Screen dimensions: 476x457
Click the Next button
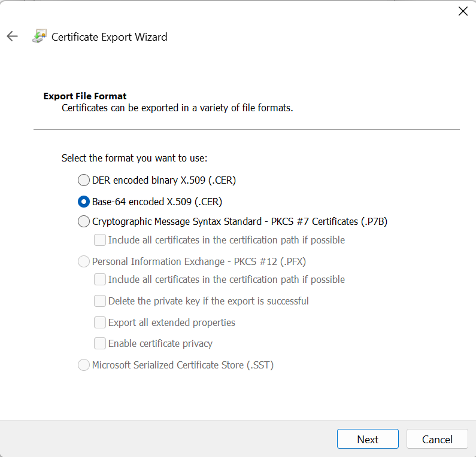point(368,439)
